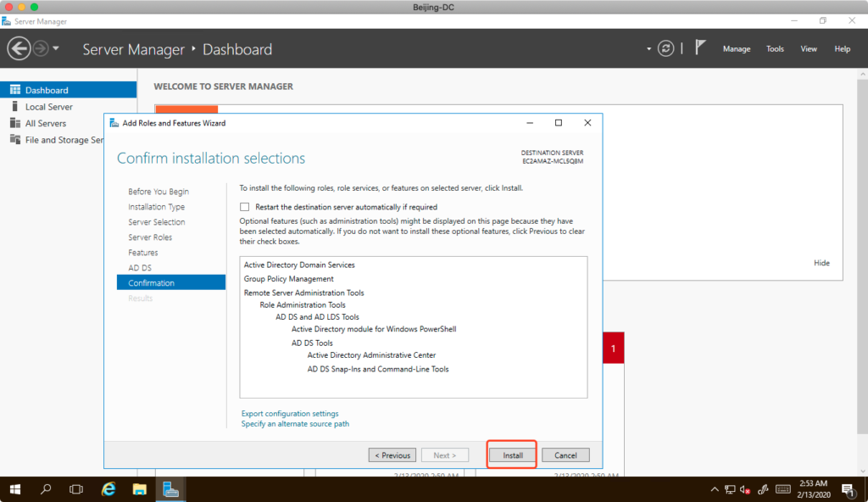The image size is (868, 502).
Task: Open Task View from the taskbar
Action: (77, 489)
